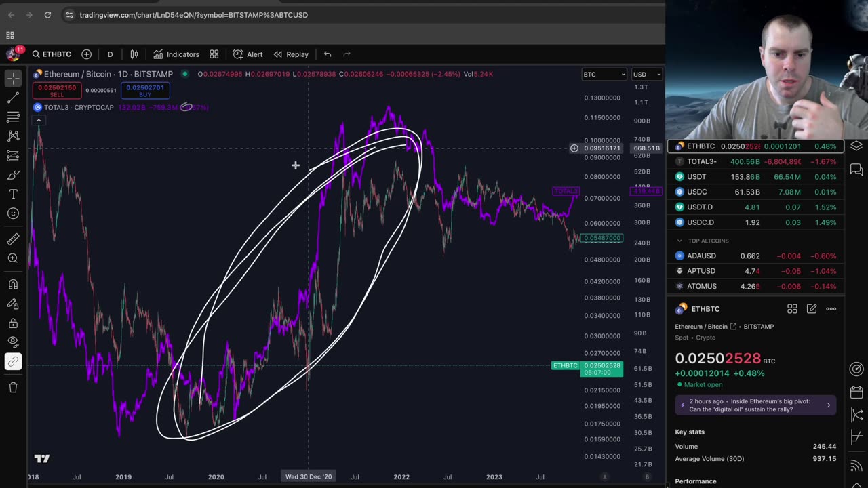Select TOTAL3 row in watchlist
Screen dimensions: 868x488
pyautogui.click(x=755, y=161)
